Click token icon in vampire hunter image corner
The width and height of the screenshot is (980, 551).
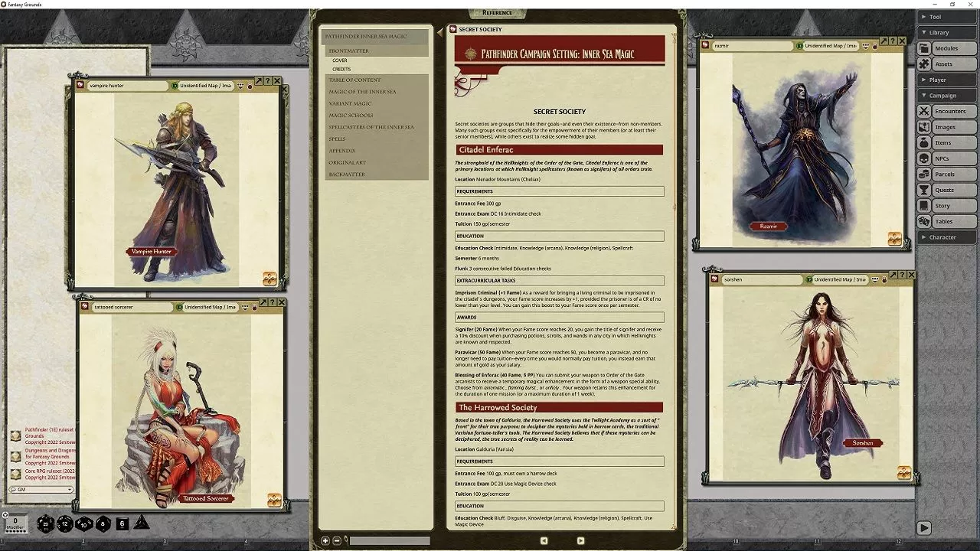click(269, 279)
